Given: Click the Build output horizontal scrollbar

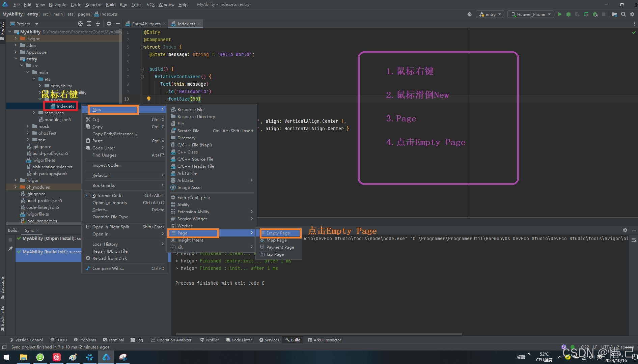Looking at the screenshot, I should coord(318,334).
